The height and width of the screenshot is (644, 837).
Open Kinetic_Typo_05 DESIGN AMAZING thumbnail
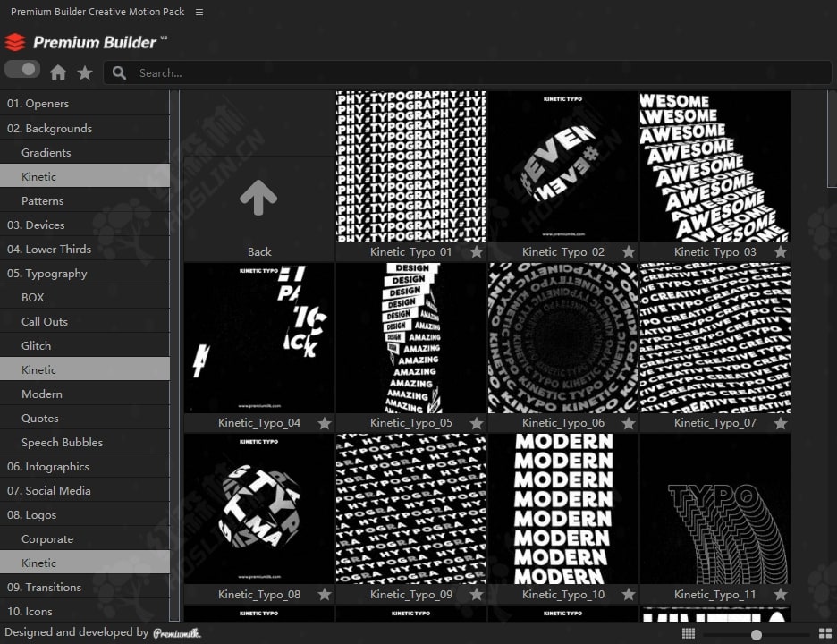(x=411, y=338)
